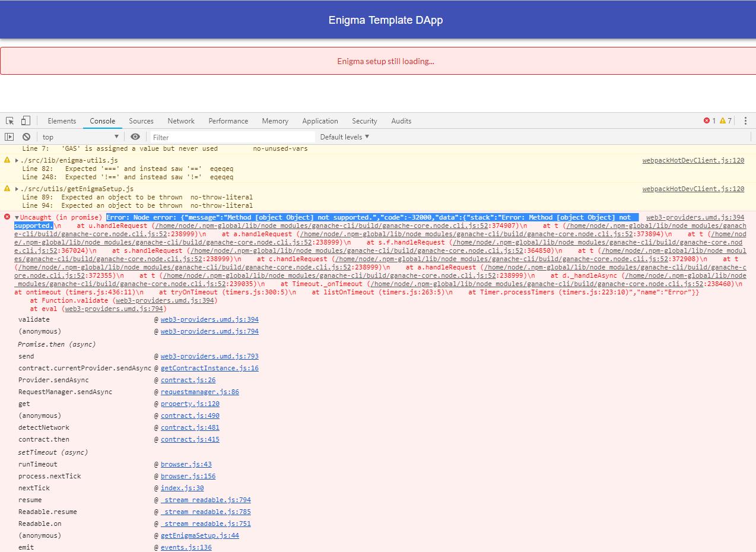Expand the ./src/utils/getEnigmaSetup.js warning
The height and width of the screenshot is (552, 756).
click(x=17, y=189)
